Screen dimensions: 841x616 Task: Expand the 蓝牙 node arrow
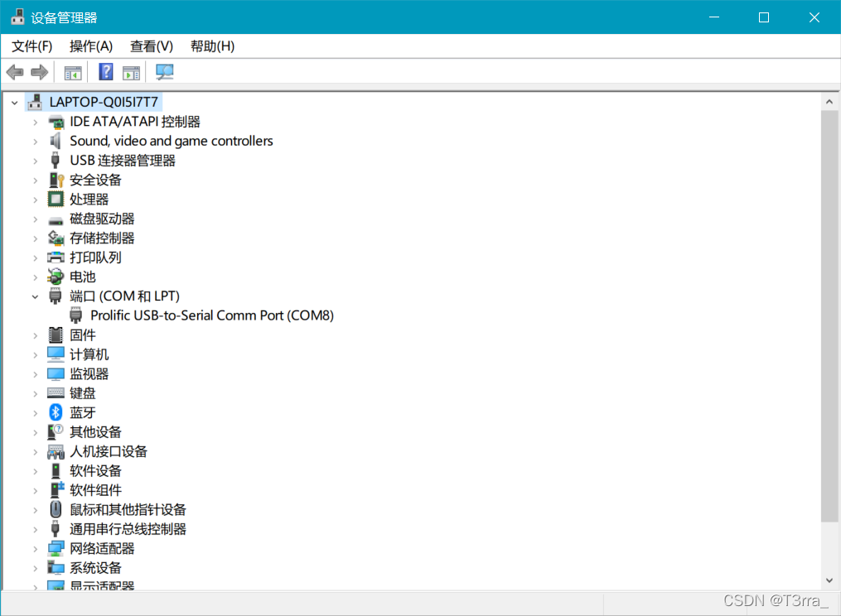click(x=36, y=413)
